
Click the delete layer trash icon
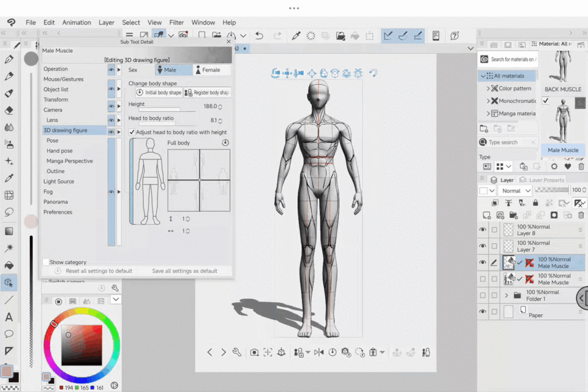581,215
